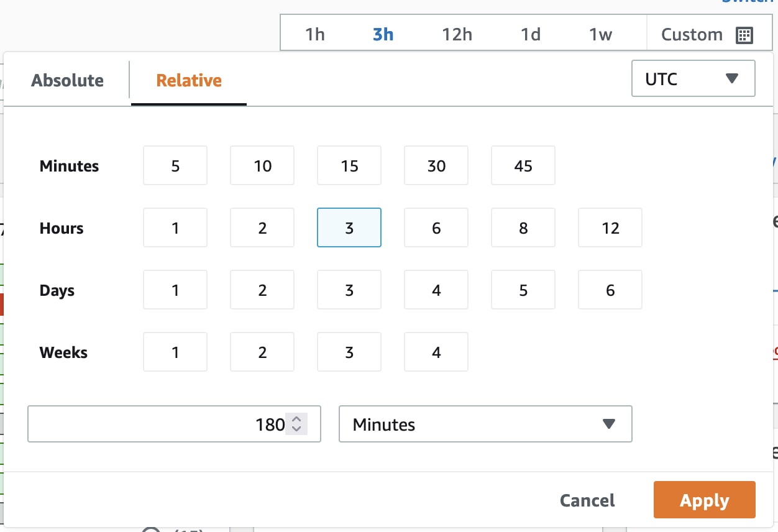Select the 1d quick range
Viewport: 778px width, 532px height.
point(530,35)
